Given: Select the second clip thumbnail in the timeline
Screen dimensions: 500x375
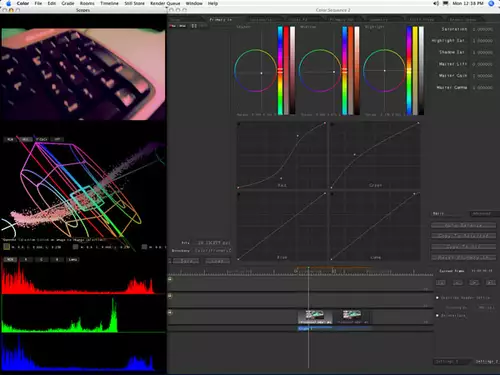Looking at the screenshot, I should pos(352,317).
